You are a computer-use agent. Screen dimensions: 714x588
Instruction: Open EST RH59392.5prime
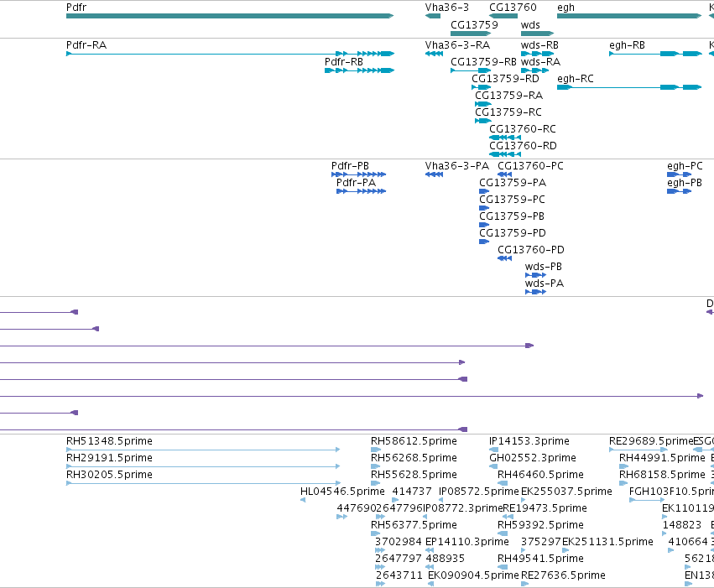[540, 525]
